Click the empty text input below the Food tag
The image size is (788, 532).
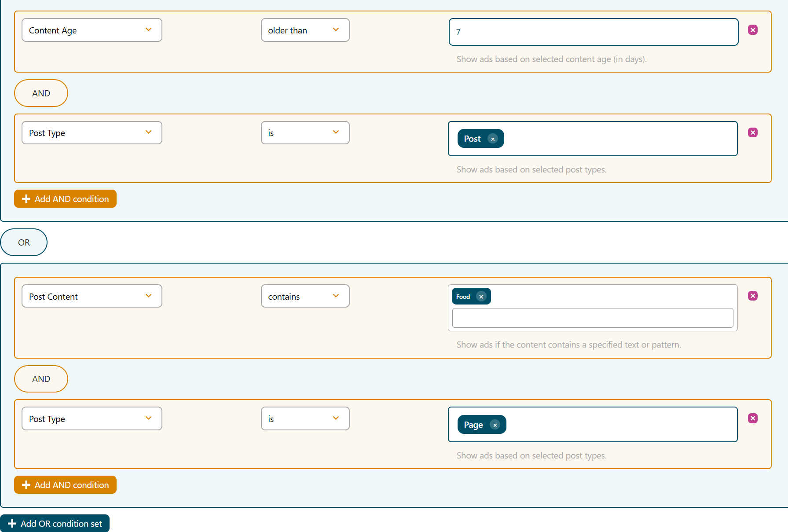click(x=592, y=318)
